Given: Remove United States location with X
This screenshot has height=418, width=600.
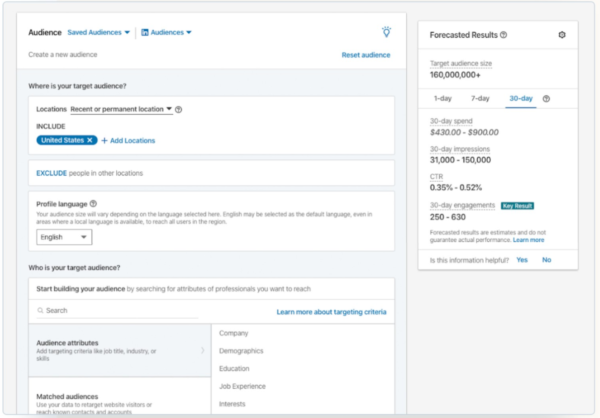Looking at the screenshot, I should pyautogui.click(x=90, y=140).
